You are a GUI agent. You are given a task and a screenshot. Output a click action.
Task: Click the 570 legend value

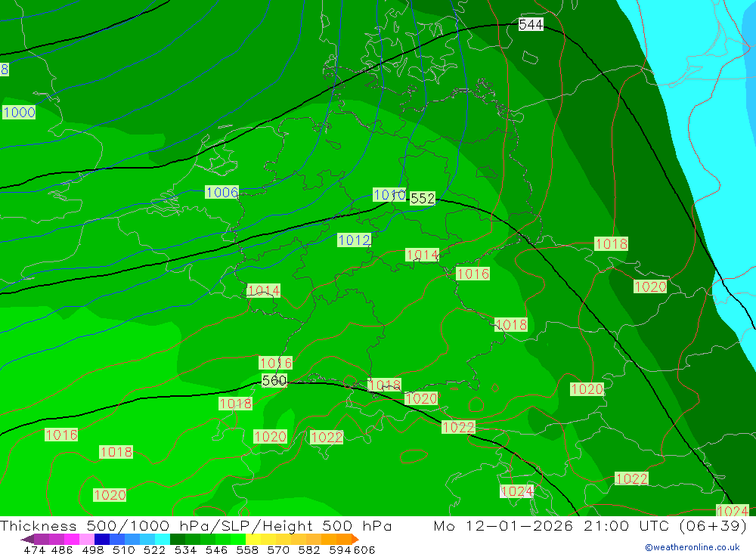[277, 549]
